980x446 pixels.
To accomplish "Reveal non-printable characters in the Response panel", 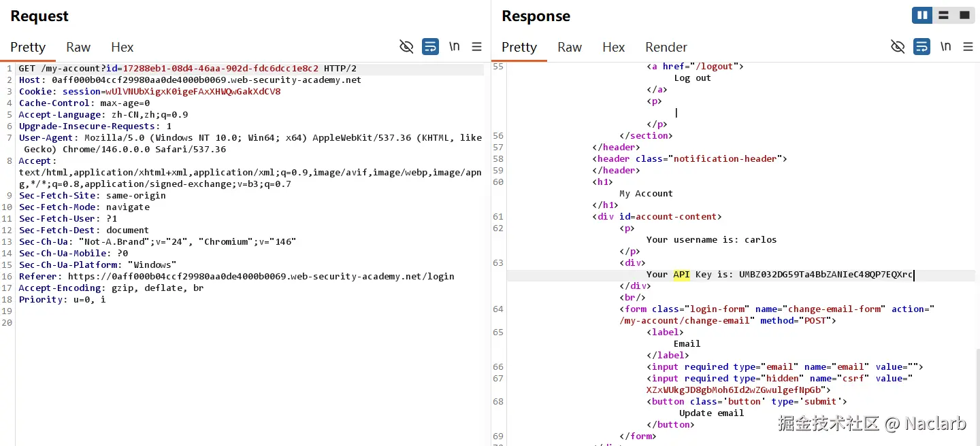I will point(898,46).
